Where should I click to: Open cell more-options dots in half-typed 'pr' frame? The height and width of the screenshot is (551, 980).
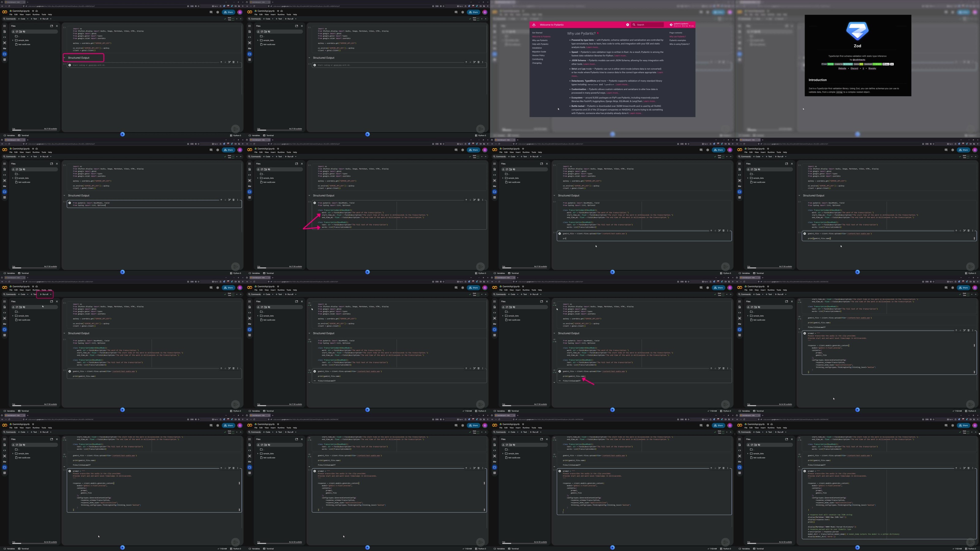[728, 231]
